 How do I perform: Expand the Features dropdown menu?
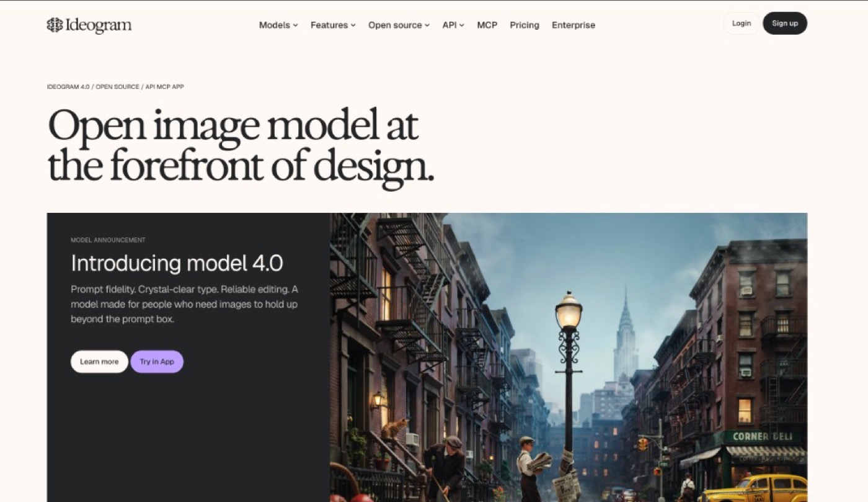pos(333,25)
